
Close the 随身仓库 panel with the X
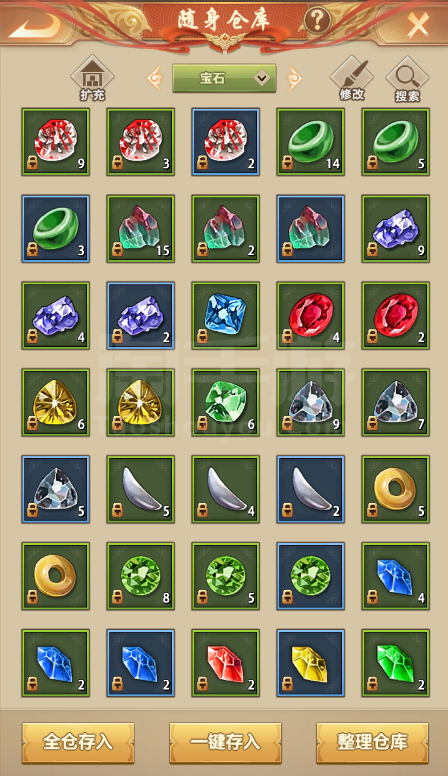417,24
